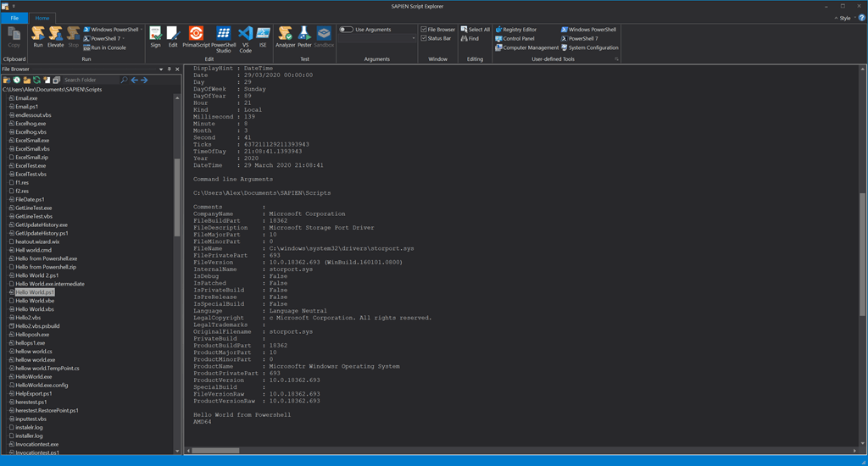Launch Pester tests

coord(304,37)
